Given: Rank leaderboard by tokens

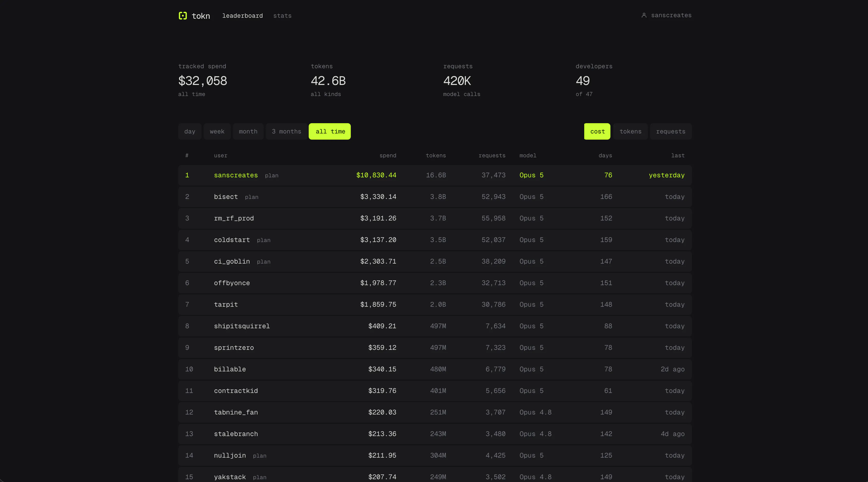Looking at the screenshot, I should point(630,131).
